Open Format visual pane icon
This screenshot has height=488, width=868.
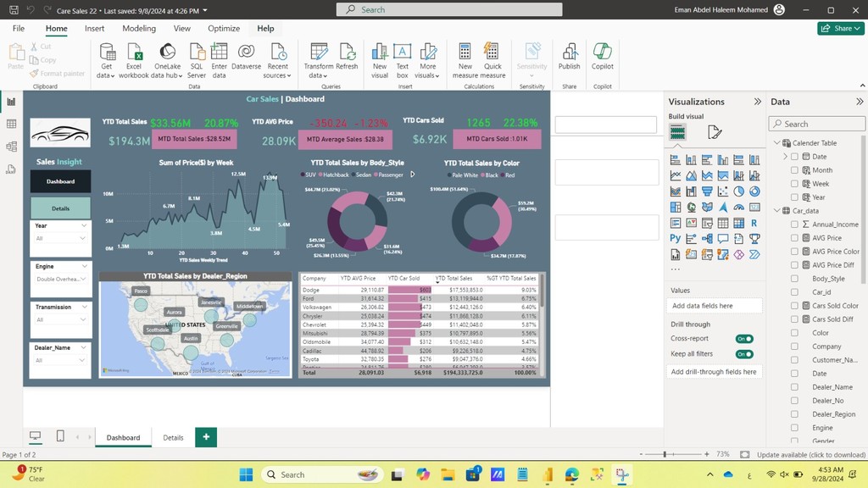[x=715, y=132]
